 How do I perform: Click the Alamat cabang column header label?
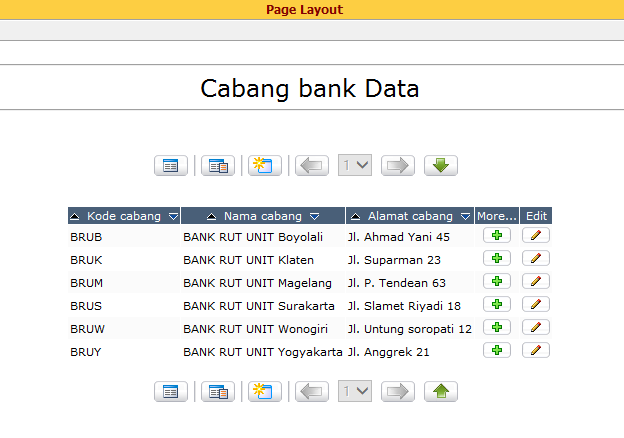coord(410,216)
